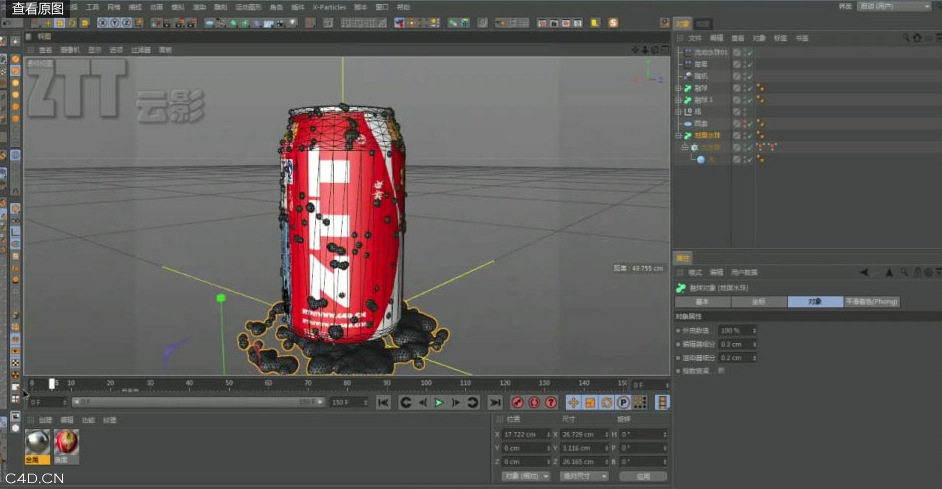This screenshot has width=942, height=489.
Task: Expand the null object below 融球 1
Action: [x=679, y=112]
